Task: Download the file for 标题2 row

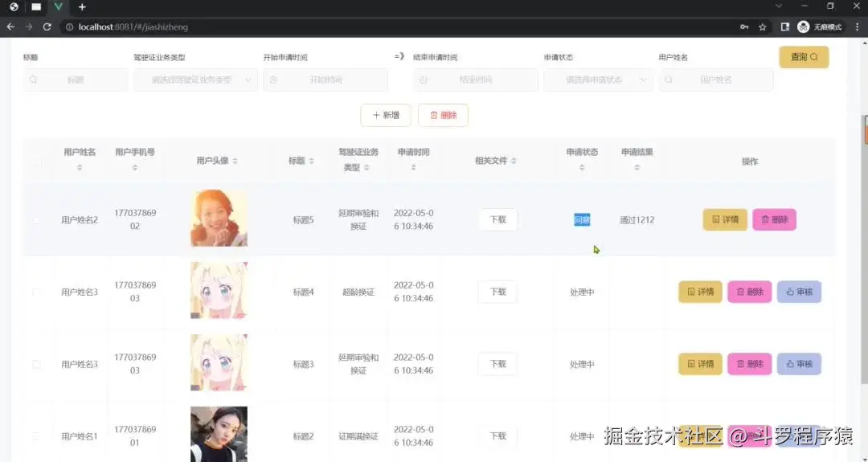Action: click(x=497, y=436)
